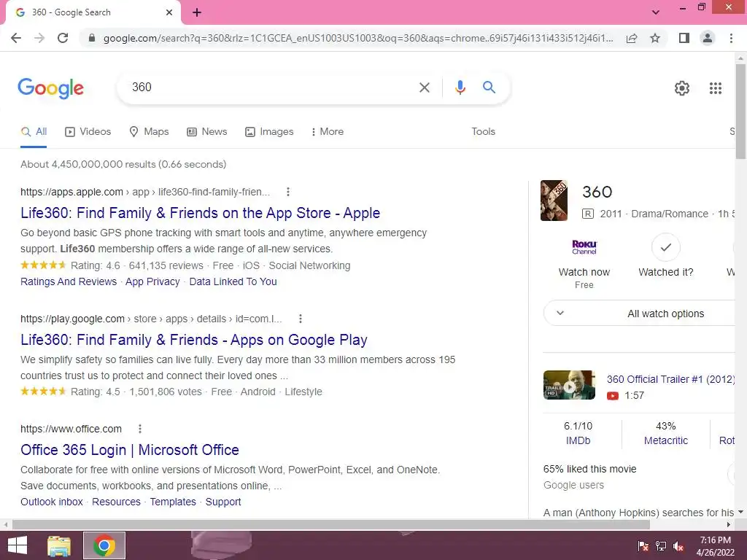Open Office 365 Login result
The height and width of the screenshot is (560, 747).
pos(130,450)
